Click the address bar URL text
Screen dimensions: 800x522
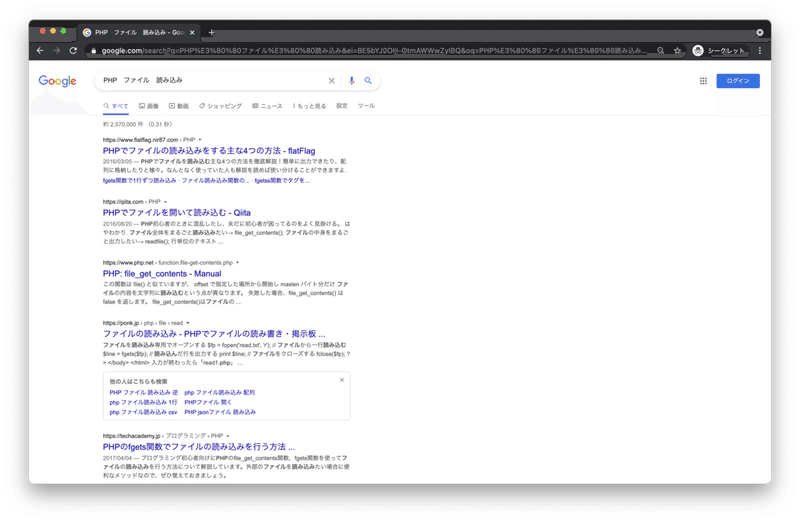tap(374, 51)
